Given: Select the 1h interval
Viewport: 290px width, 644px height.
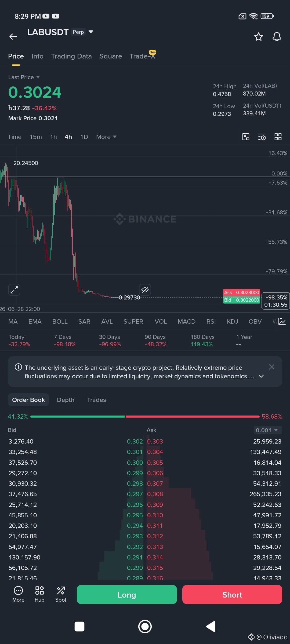Looking at the screenshot, I should pyautogui.click(x=53, y=137).
